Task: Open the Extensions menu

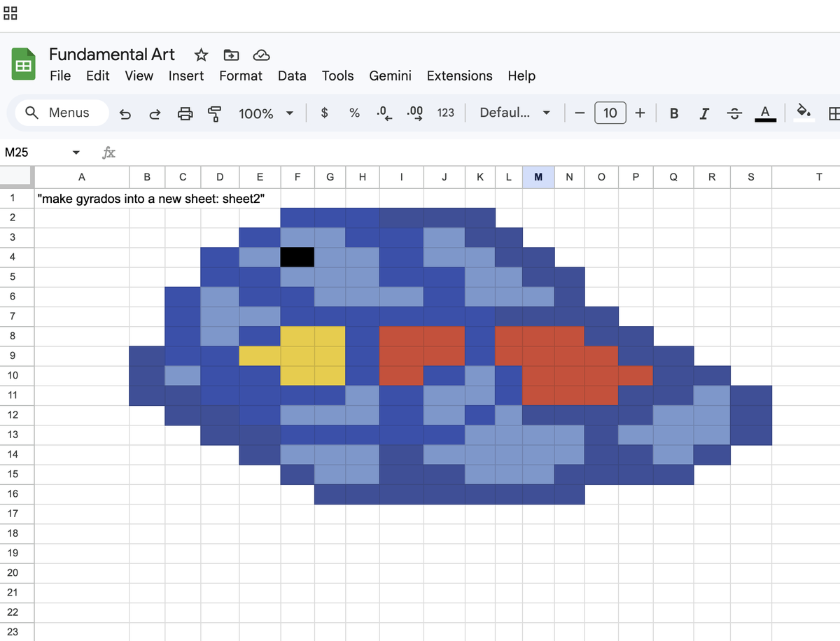Action: 459,76
